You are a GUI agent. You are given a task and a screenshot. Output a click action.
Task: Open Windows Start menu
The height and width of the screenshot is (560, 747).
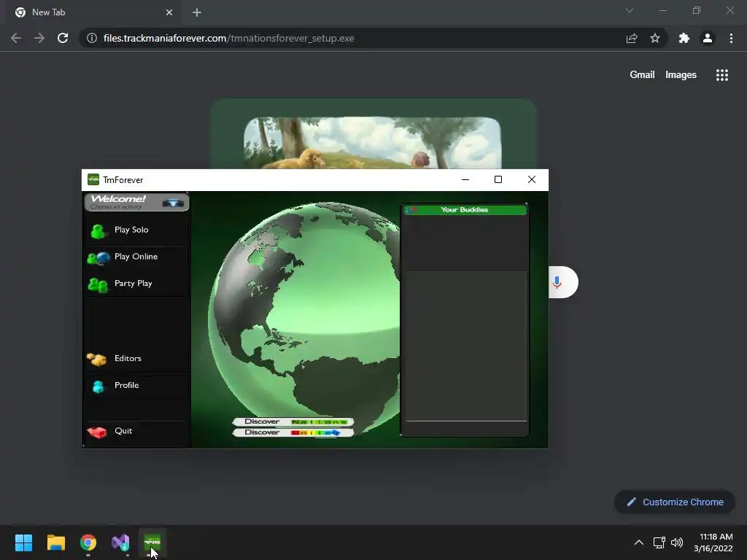coord(23,542)
